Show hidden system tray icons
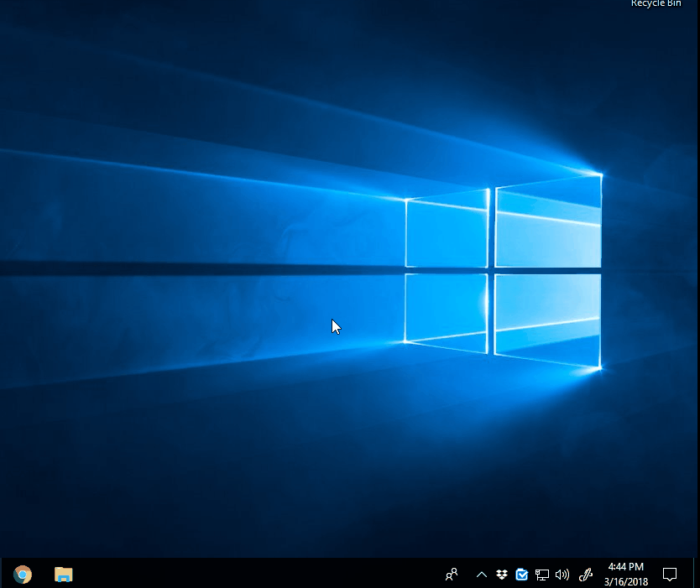This screenshot has height=588, width=700. tap(481, 575)
